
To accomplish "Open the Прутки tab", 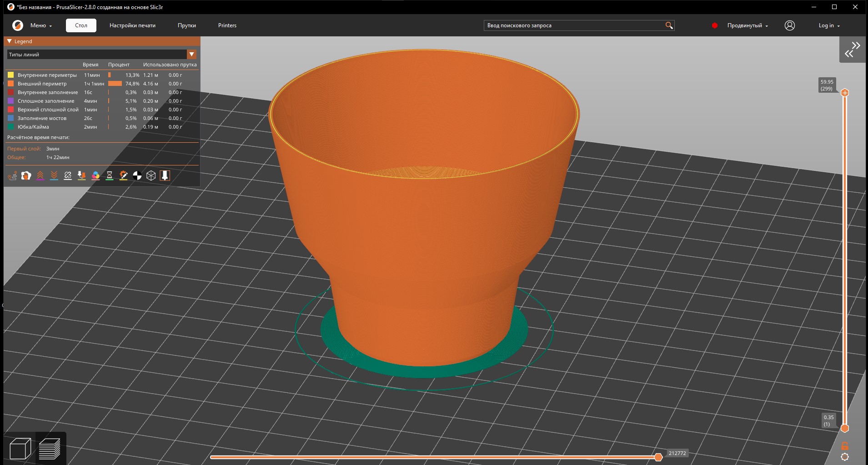I will pyautogui.click(x=186, y=25).
